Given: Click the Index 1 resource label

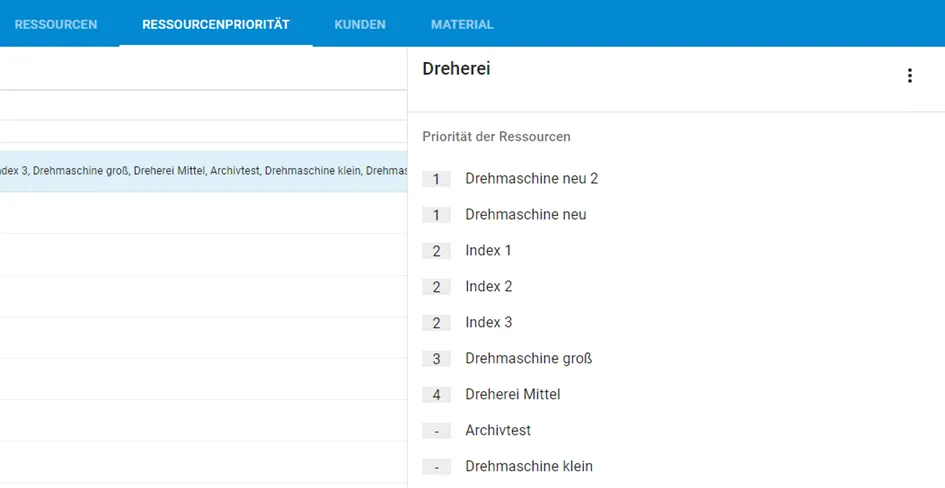Looking at the screenshot, I should click(488, 251).
